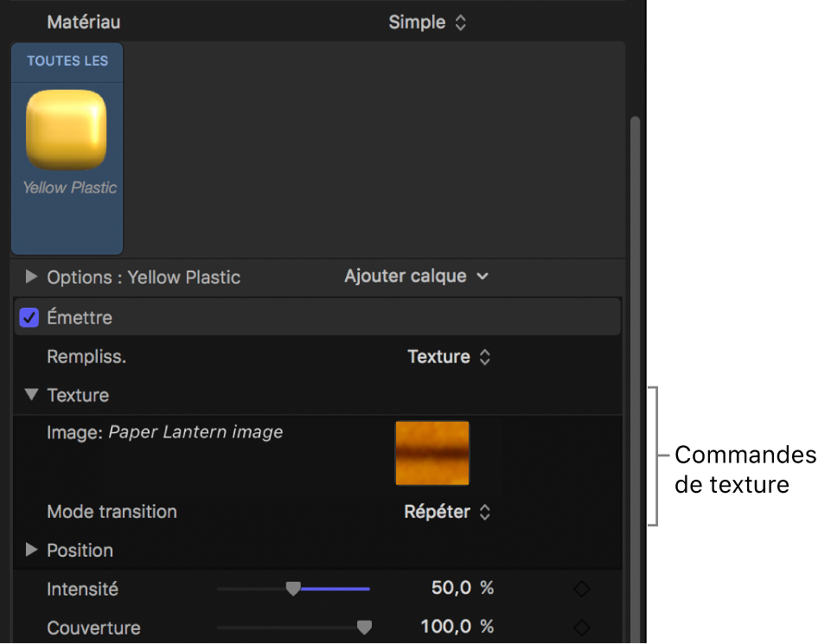Image resolution: width=831 pixels, height=644 pixels.
Task: Open the Matériau Simple popup menu
Action: (x=427, y=22)
